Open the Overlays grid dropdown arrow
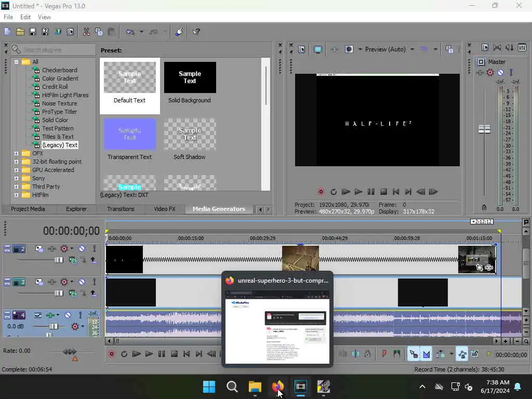 pos(435,49)
